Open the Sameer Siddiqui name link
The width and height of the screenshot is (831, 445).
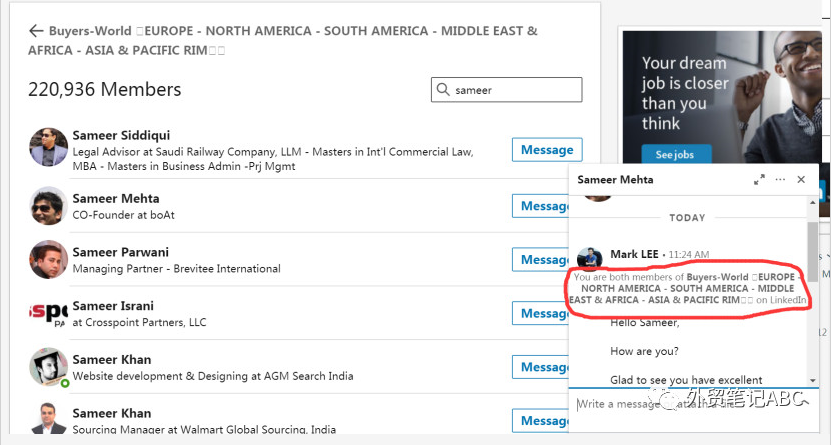click(121, 135)
